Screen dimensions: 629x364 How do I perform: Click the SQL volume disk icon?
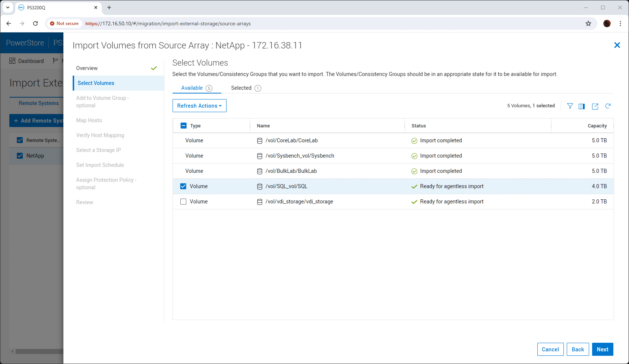260,187
